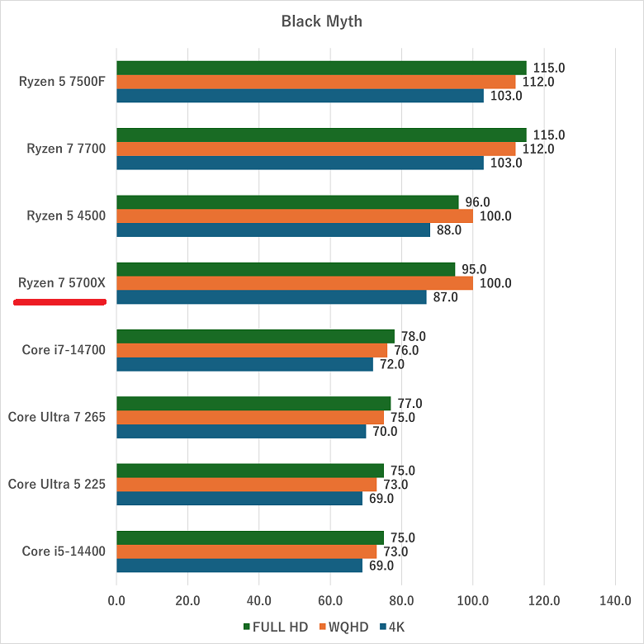Screen dimensions: 644x644
Task: Click the 70.0 value label
Action: [385, 431]
